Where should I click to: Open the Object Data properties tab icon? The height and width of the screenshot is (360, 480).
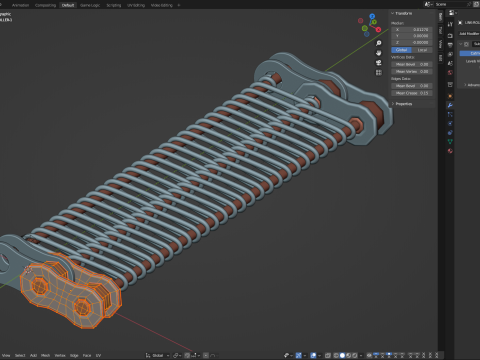[x=450, y=141]
